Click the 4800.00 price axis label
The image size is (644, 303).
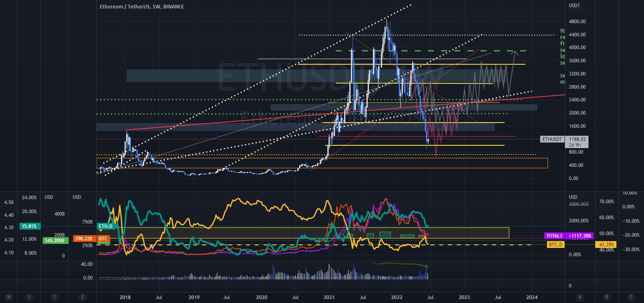tap(577, 22)
